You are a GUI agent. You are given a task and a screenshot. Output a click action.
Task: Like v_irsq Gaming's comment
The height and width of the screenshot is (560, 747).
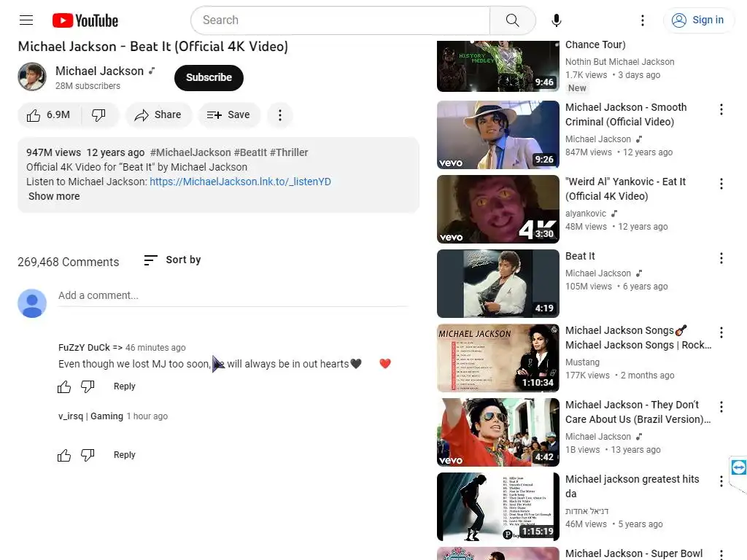tap(64, 455)
